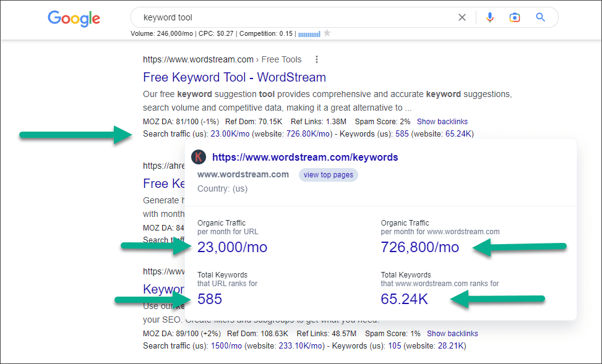Activate voice search with the microphone icon

tap(489, 17)
